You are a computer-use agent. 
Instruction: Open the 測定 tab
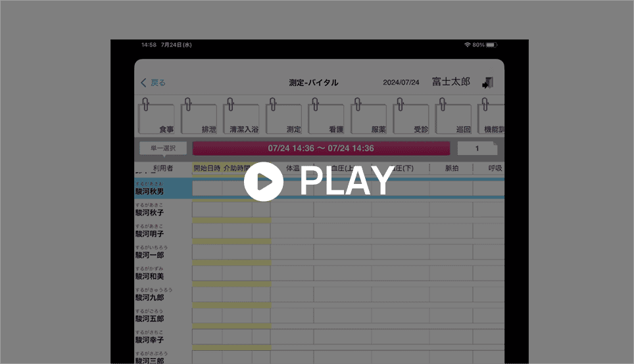coord(283,117)
